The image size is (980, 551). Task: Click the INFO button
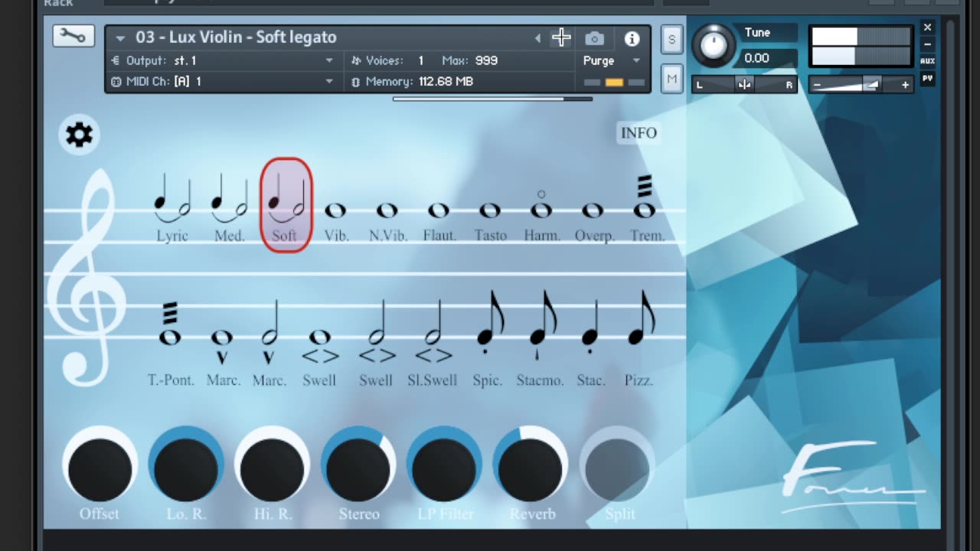pos(639,132)
